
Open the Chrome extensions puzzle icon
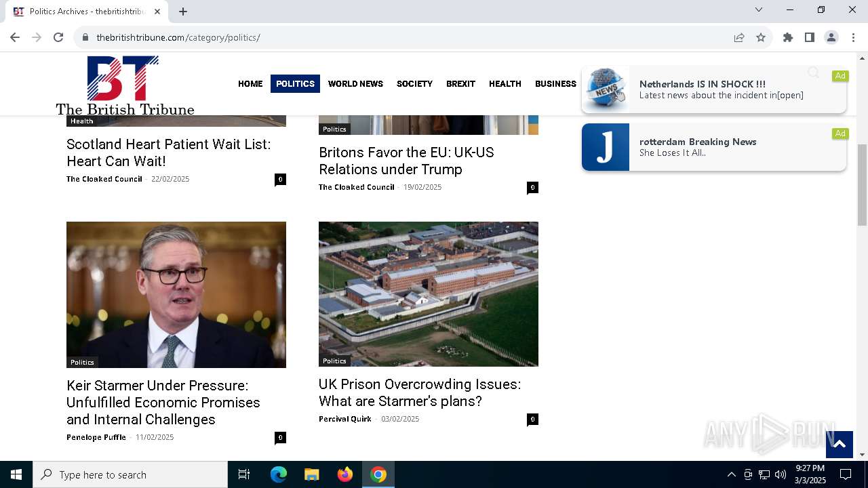[x=788, y=37]
